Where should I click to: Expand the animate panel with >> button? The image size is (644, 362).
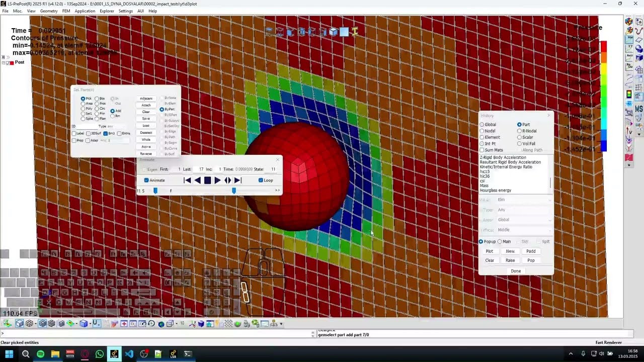click(277, 191)
